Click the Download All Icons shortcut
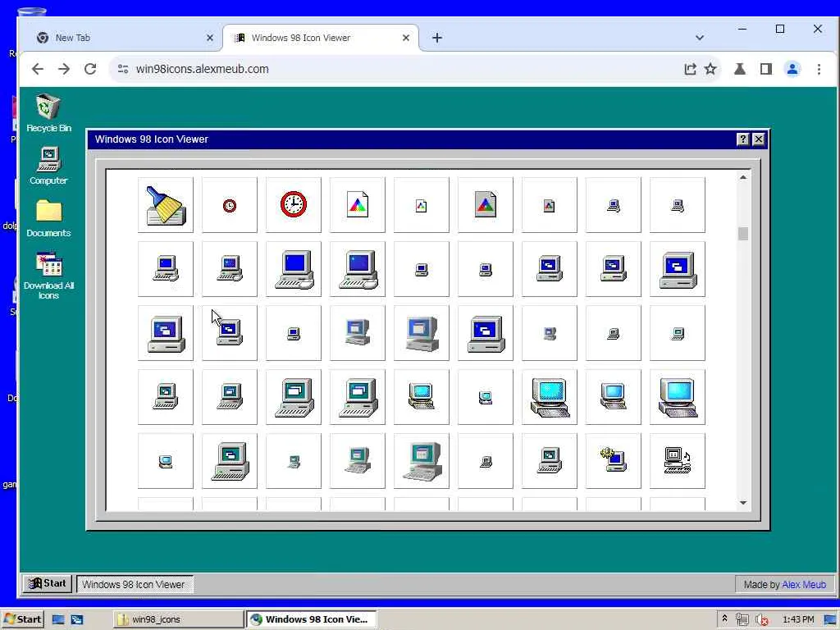The image size is (840, 630). [48, 276]
